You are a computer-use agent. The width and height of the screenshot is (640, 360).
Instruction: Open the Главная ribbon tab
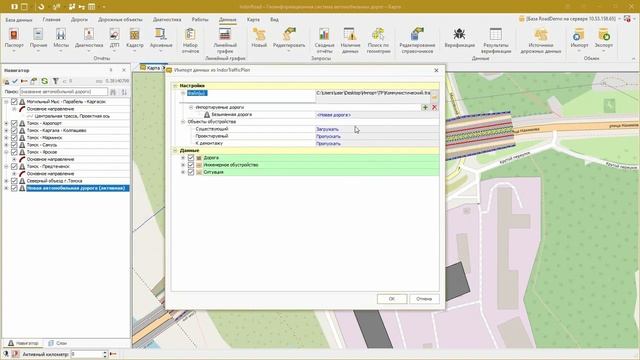(51, 20)
